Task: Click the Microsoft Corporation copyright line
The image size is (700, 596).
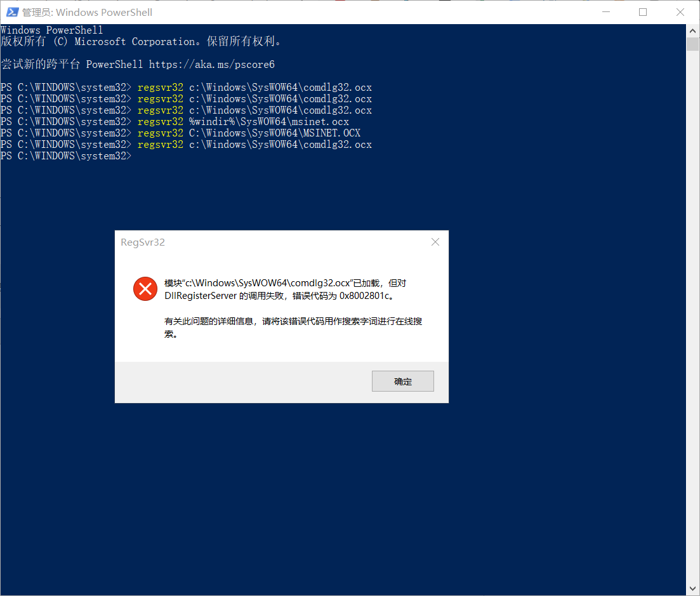Action: [141, 41]
